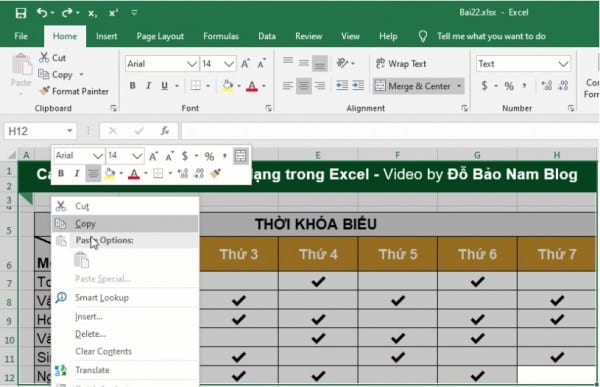Open the Data tab
The image size is (600, 387).
pyautogui.click(x=267, y=36)
